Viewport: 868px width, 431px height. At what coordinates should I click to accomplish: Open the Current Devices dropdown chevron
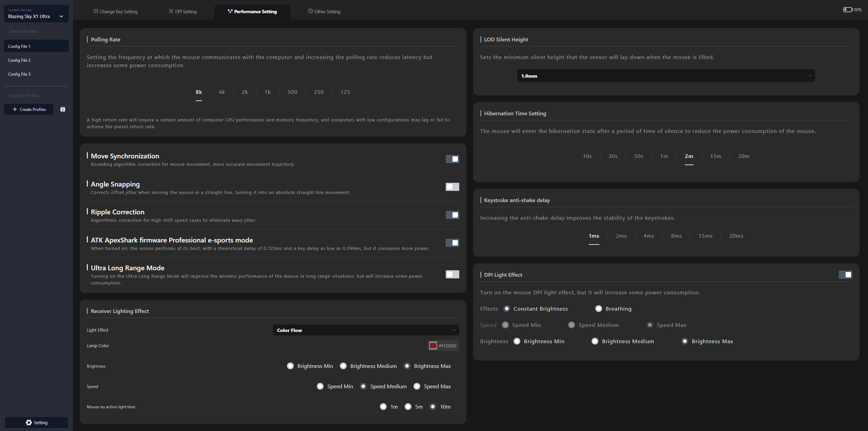tap(61, 16)
